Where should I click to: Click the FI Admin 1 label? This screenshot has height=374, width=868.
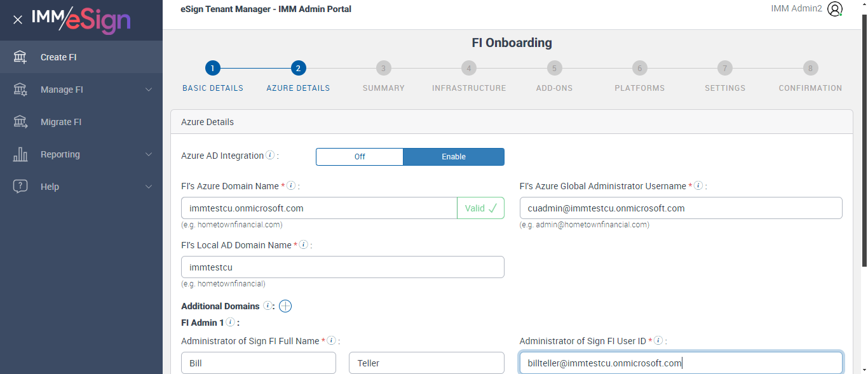201,323
